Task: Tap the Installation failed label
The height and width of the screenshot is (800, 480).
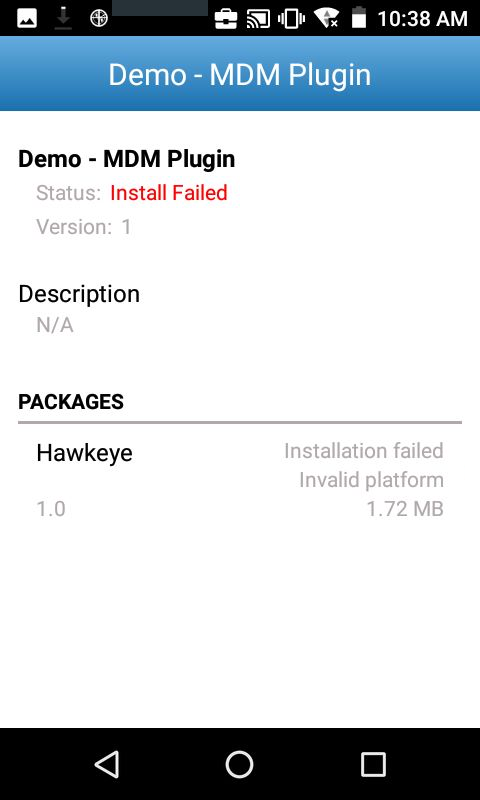Action: point(364,451)
